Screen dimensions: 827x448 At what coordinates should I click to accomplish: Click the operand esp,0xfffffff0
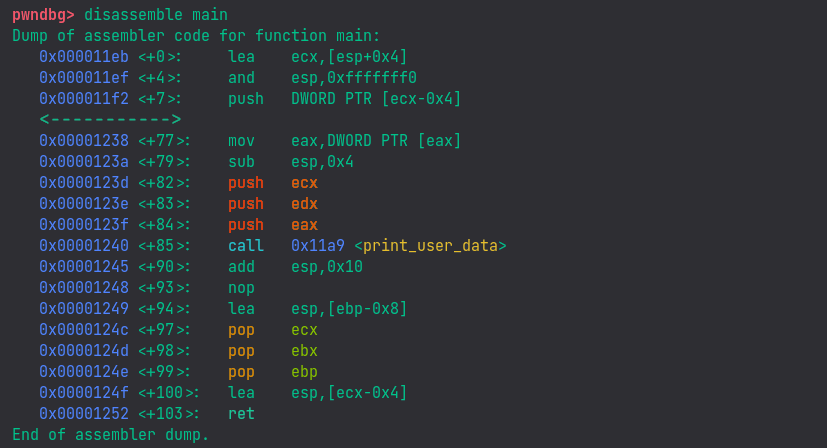(x=353, y=78)
